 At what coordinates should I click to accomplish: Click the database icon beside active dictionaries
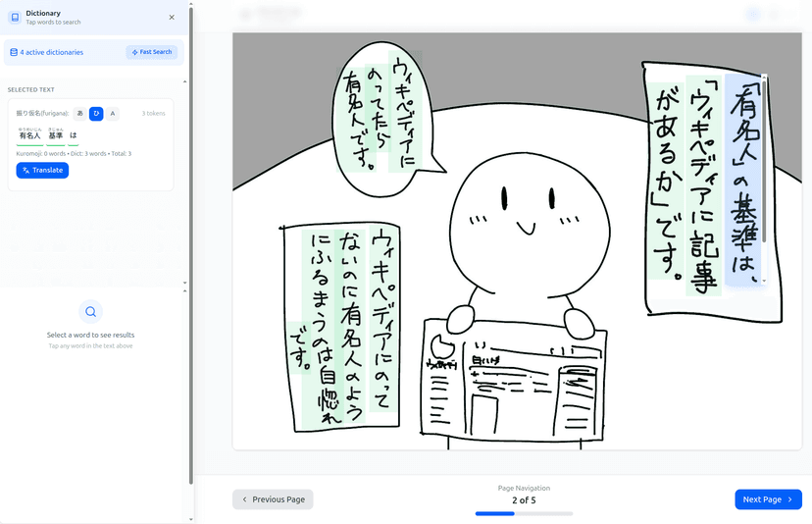(14, 52)
